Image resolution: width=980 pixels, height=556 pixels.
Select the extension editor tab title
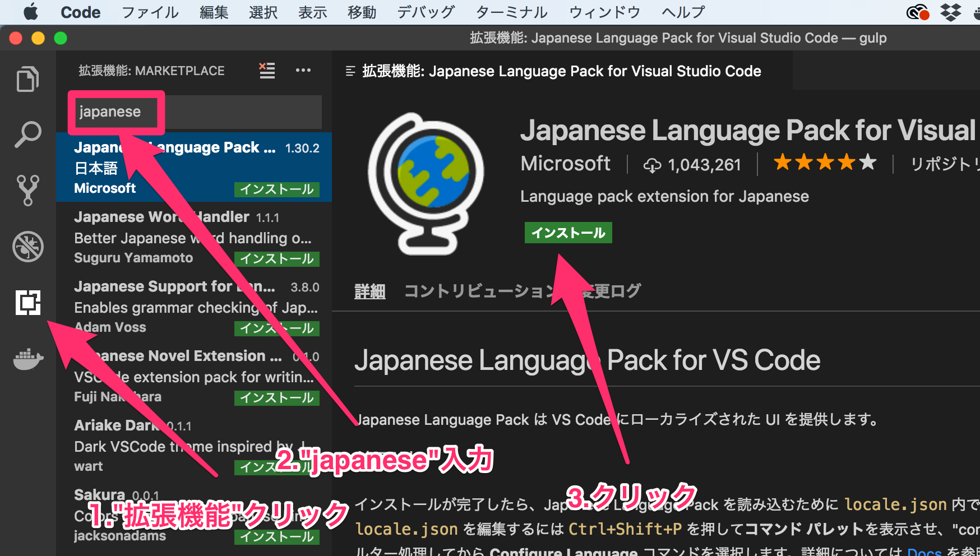pos(561,71)
